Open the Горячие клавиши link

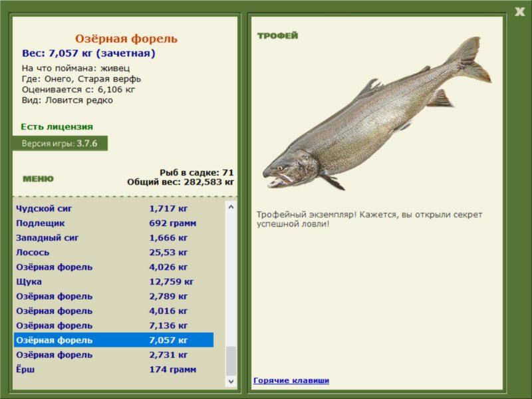[x=291, y=380]
